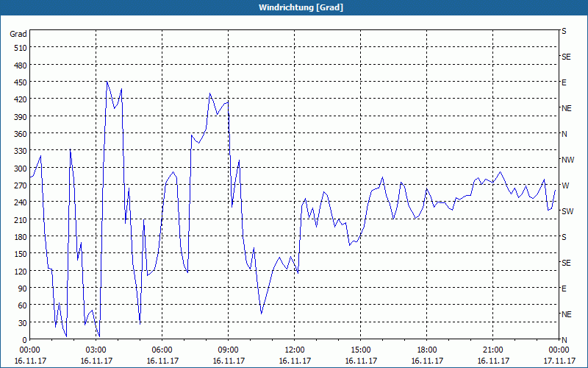Select the SW compass label on right axis
The image size is (588, 368).
[567, 211]
